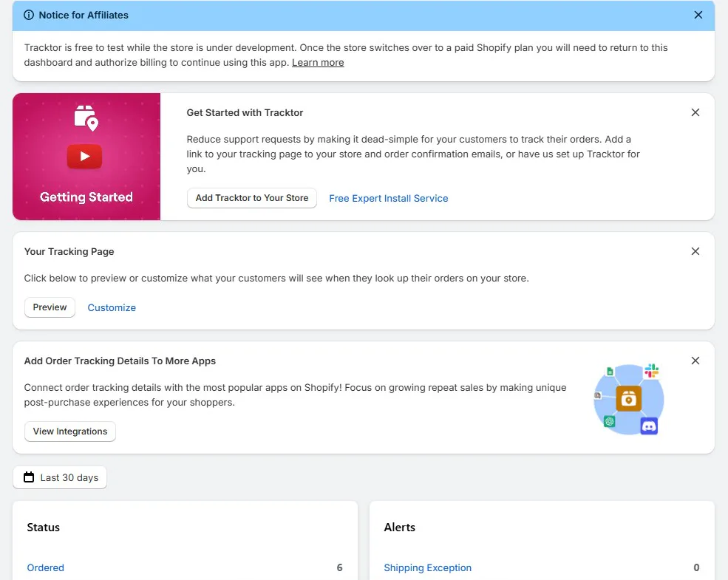Close the Get Started with Tracktor card
728x580 pixels.
(695, 112)
